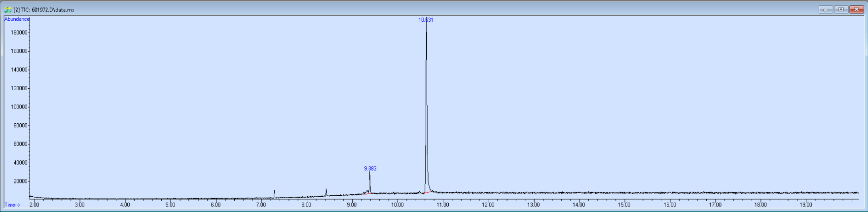Click the Time--> axis label
This screenshot has width=868, height=212.
[12, 205]
